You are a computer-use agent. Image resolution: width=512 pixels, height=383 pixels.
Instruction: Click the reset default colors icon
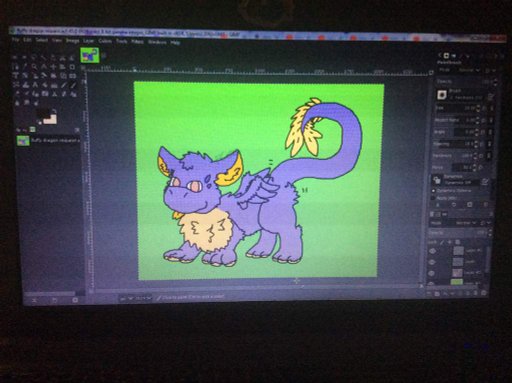click(x=40, y=121)
